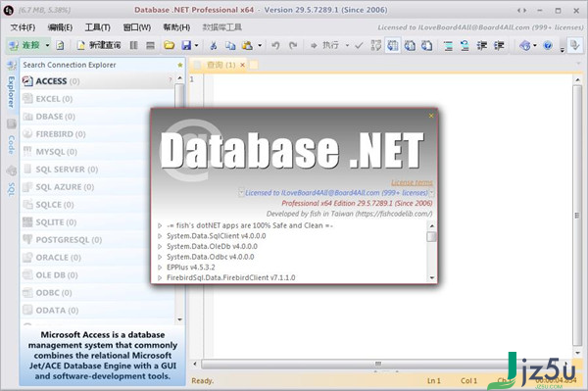
Task: Toggle the favorites star in search box
Action: 180,65
